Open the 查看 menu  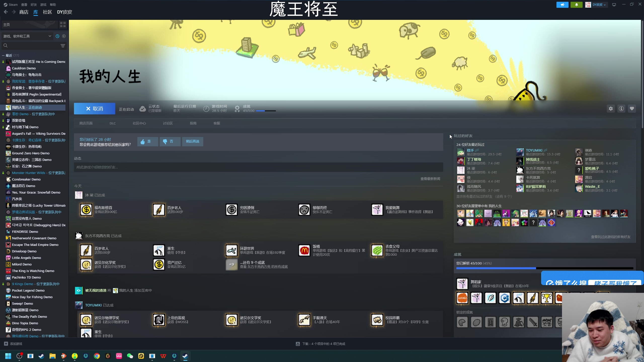(x=24, y=5)
